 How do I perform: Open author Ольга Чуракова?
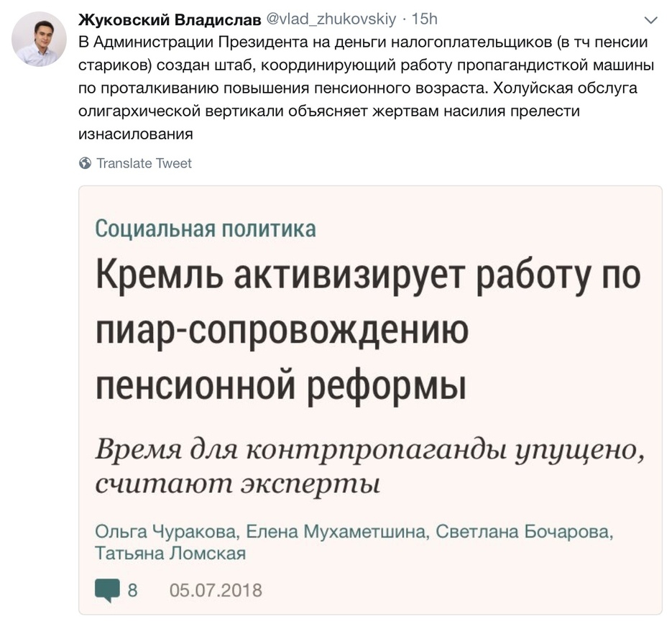coord(165,533)
